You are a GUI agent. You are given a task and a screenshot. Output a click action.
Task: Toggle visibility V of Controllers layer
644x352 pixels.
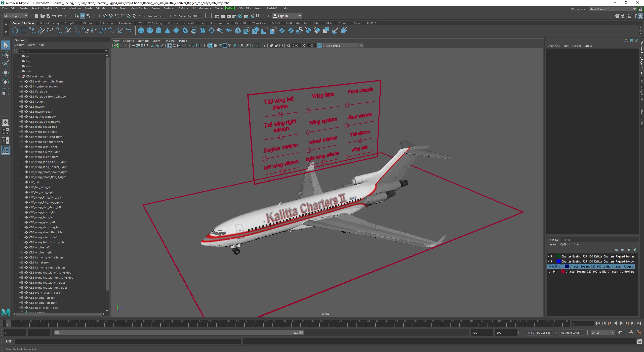tap(549, 272)
